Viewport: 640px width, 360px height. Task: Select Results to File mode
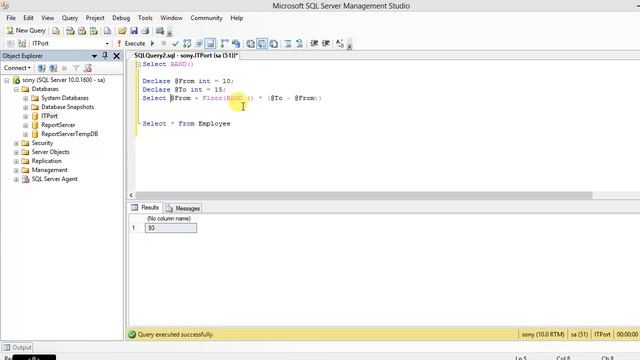point(273,43)
